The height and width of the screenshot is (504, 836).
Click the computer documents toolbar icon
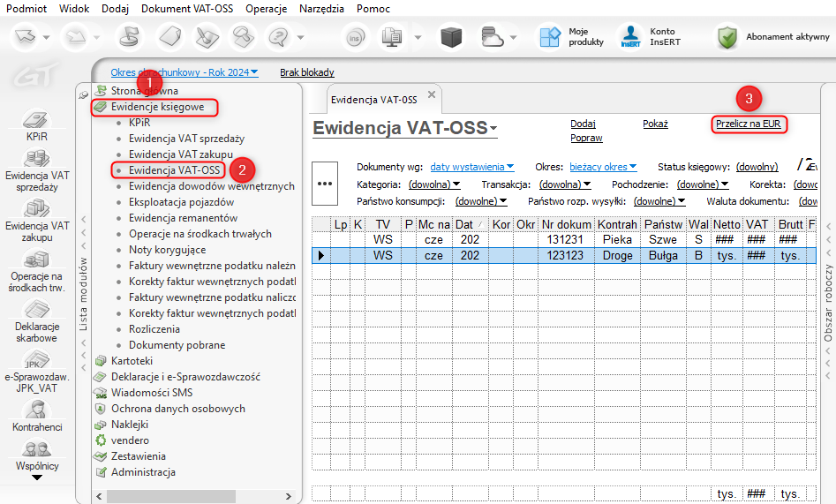(392, 37)
